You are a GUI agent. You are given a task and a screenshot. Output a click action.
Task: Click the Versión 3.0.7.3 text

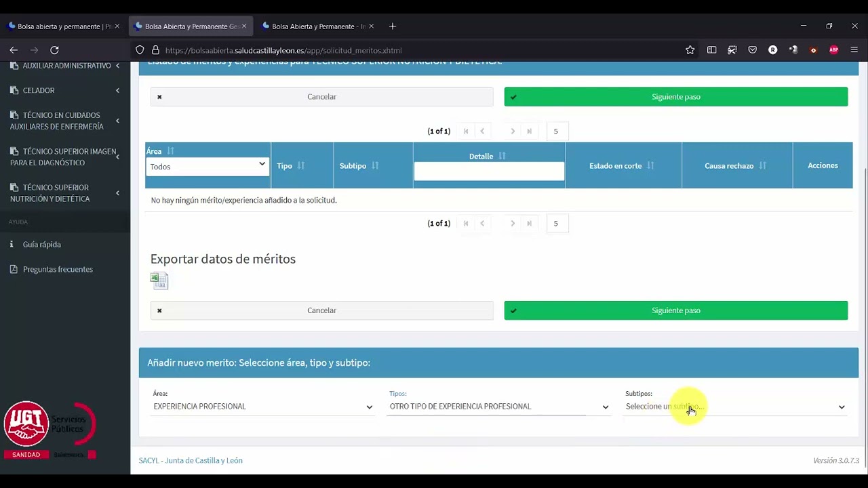click(x=836, y=460)
